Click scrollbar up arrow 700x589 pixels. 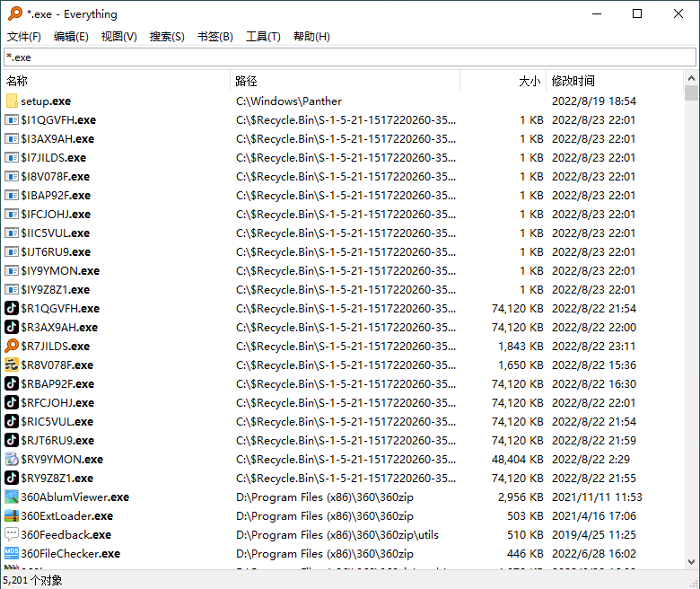pyautogui.click(x=691, y=78)
